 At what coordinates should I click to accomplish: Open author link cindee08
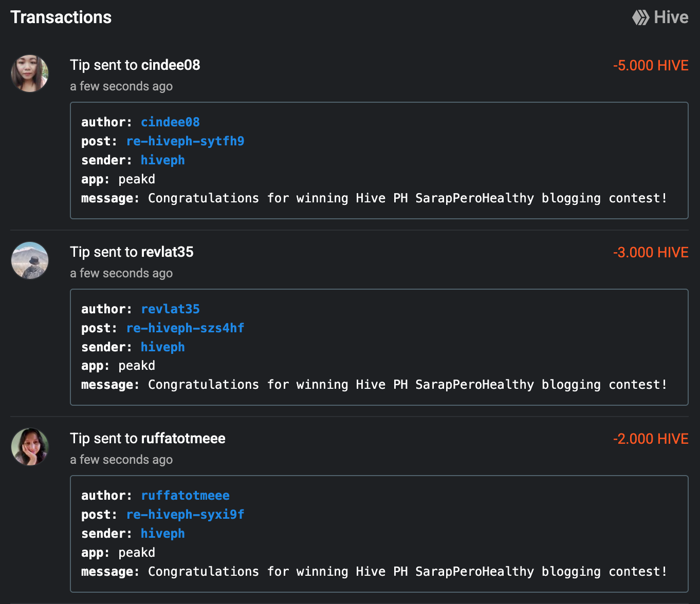(170, 122)
